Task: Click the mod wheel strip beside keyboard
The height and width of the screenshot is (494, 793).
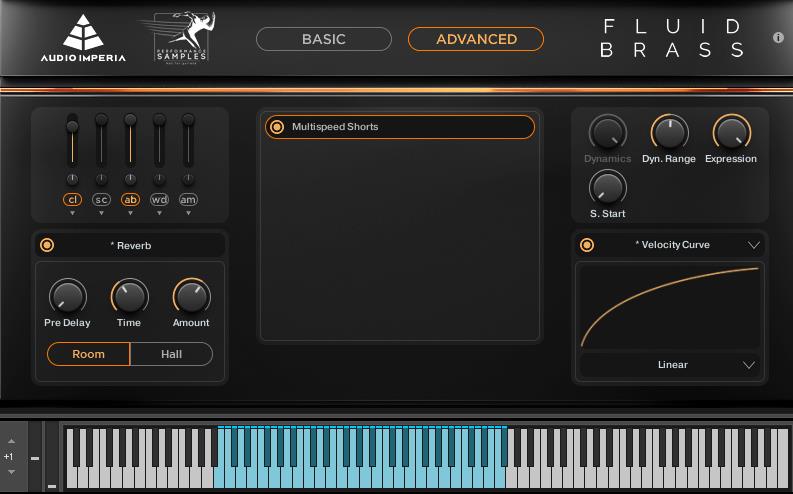Action: click(52, 457)
